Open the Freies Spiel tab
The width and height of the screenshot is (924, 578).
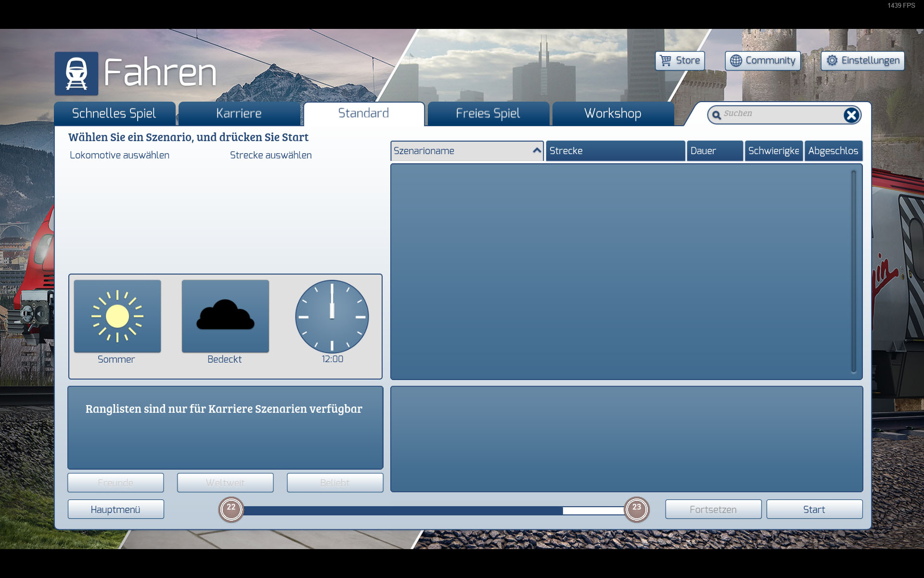(x=488, y=114)
